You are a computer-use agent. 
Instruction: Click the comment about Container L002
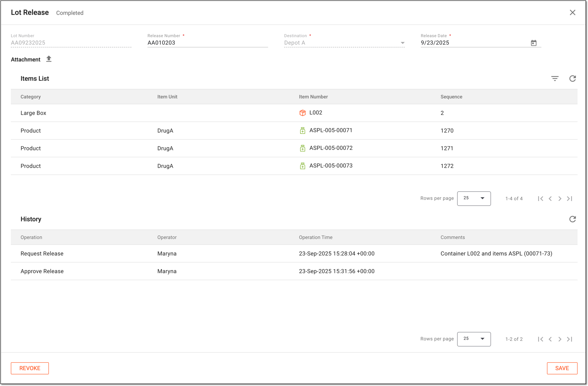(x=496, y=254)
